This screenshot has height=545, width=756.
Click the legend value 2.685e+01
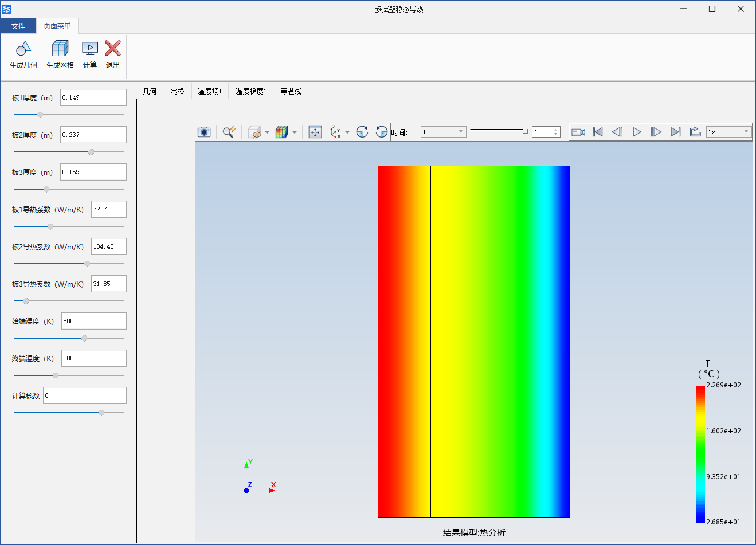tap(724, 522)
